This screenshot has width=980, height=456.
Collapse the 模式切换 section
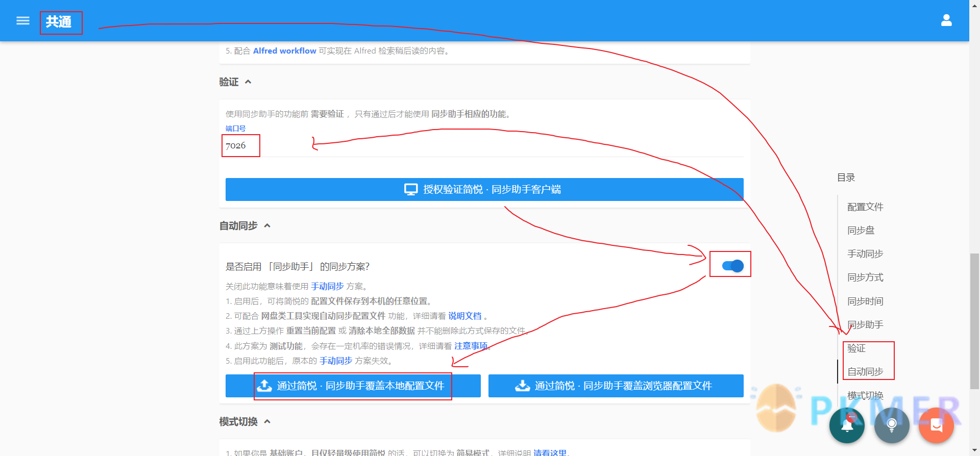click(x=267, y=422)
